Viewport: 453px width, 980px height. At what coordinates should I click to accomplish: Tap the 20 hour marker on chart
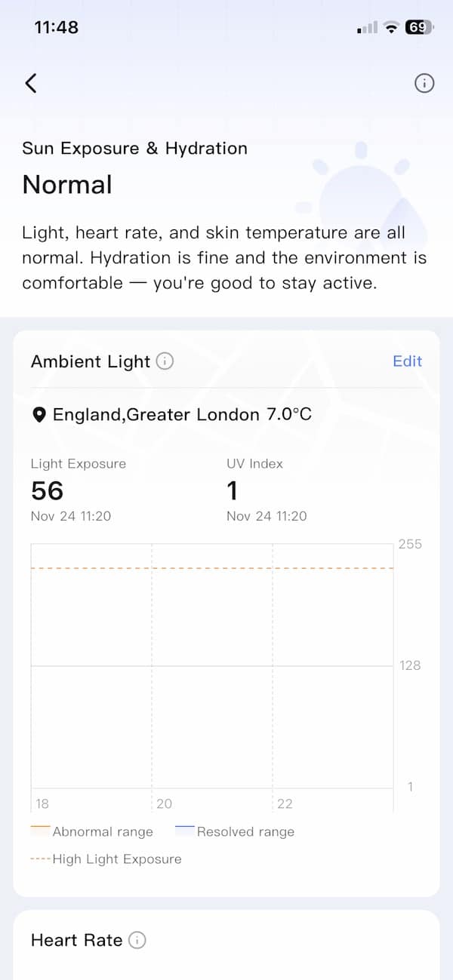click(164, 803)
